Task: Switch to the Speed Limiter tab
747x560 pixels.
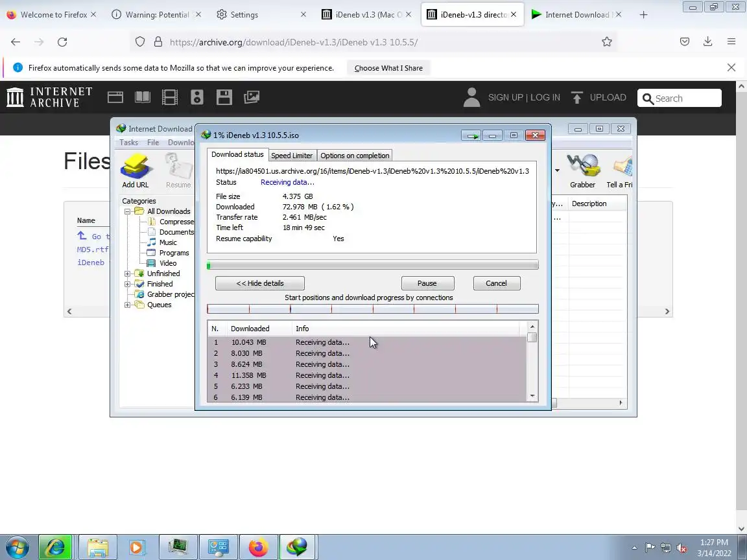Action: [x=292, y=156]
